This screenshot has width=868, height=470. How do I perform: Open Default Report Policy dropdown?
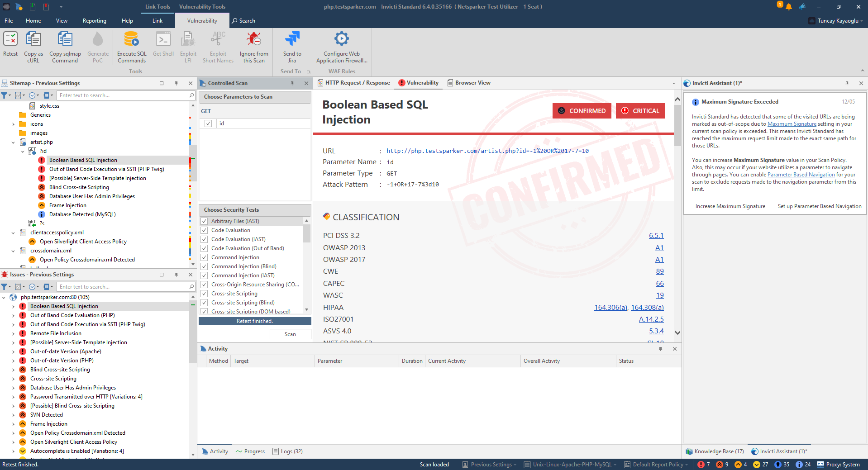656,465
